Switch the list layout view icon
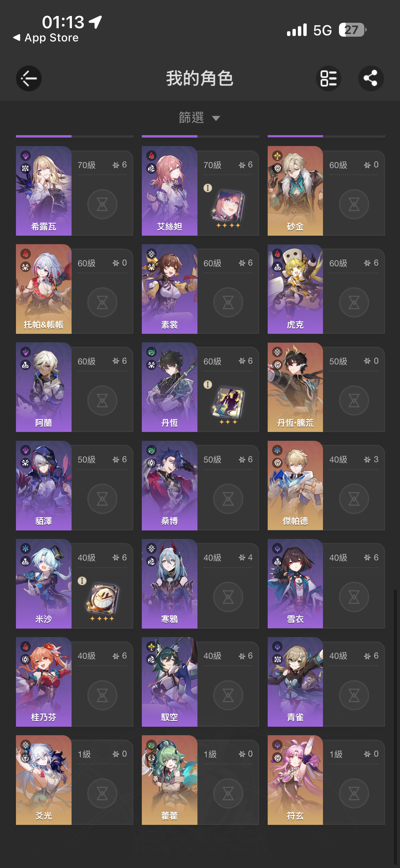Viewport: 400px width, 868px height. tap(328, 78)
